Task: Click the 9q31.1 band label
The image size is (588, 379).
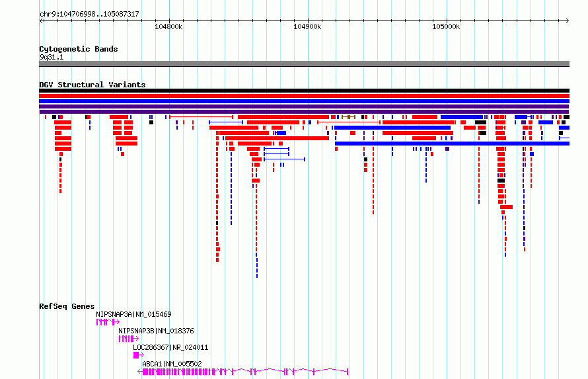Action: [52, 57]
